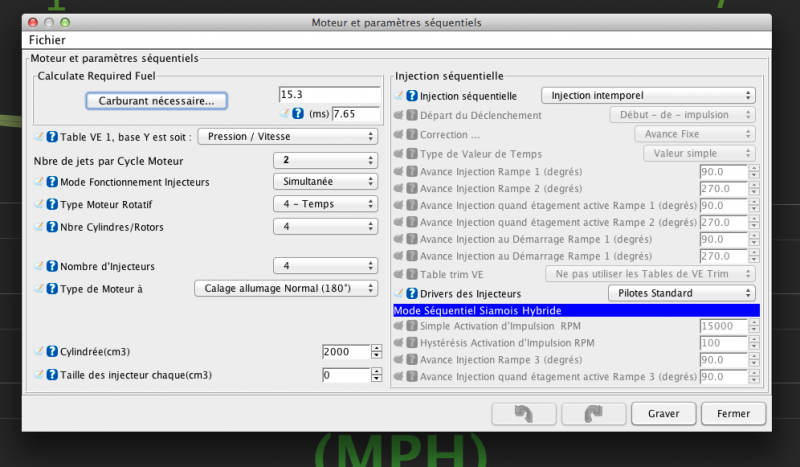This screenshot has width=800, height=467.
Task: Click pencil icon beside Cylindrée(cm3)
Action: click(x=39, y=351)
